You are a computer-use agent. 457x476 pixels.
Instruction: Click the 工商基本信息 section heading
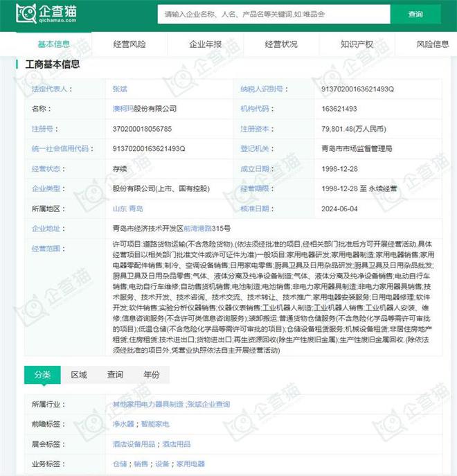coord(53,64)
